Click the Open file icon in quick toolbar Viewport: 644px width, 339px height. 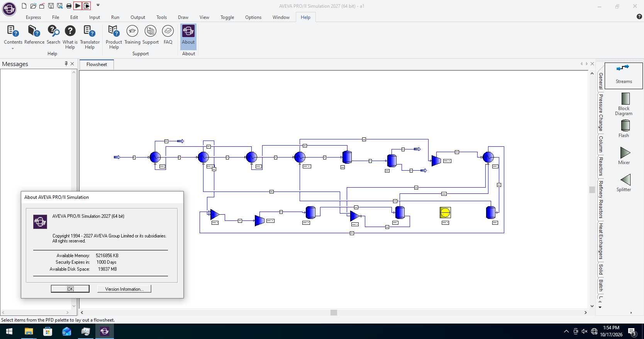[33, 6]
